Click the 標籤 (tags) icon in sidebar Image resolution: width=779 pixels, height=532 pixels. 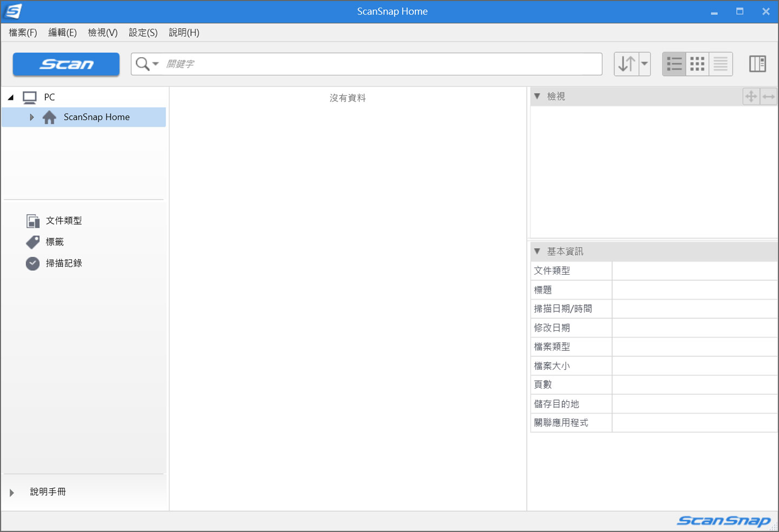click(x=32, y=242)
